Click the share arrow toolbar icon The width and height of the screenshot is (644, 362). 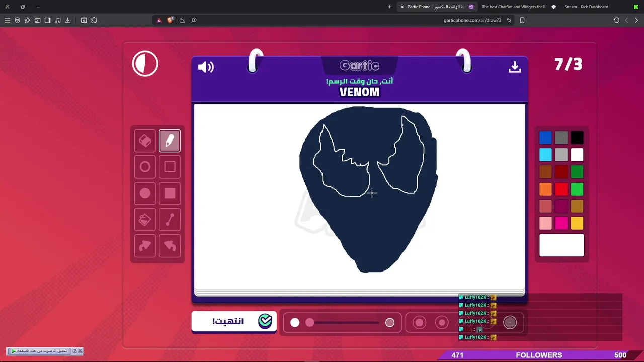(182, 20)
